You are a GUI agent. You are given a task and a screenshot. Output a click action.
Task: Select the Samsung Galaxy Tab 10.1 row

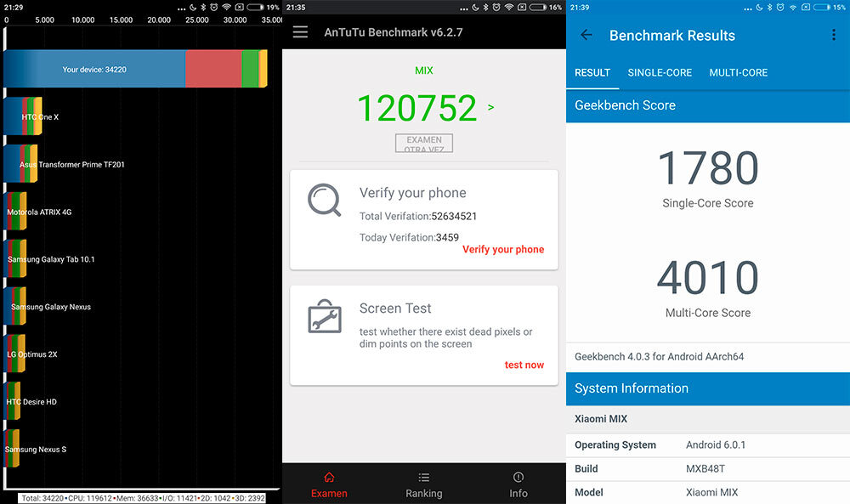point(50,259)
